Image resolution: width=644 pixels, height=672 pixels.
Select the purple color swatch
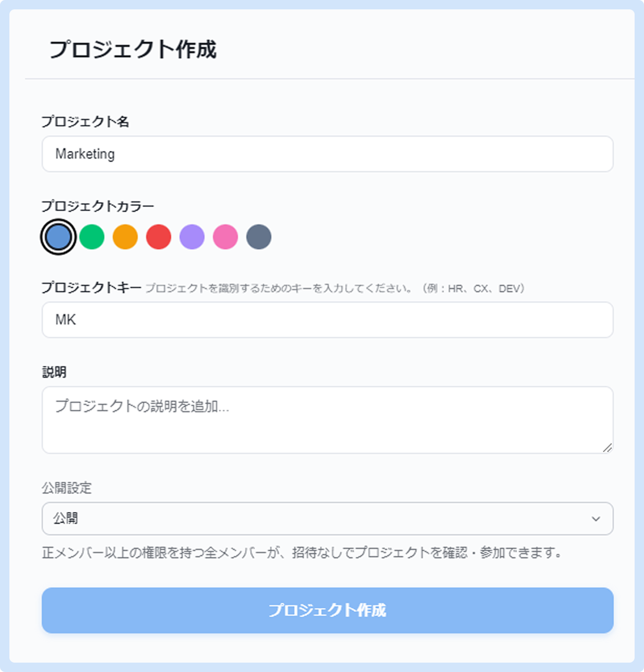point(192,237)
